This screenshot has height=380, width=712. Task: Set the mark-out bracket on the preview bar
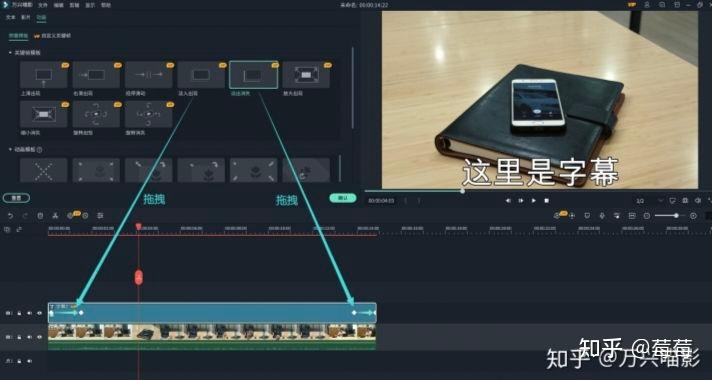[x=419, y=200]
